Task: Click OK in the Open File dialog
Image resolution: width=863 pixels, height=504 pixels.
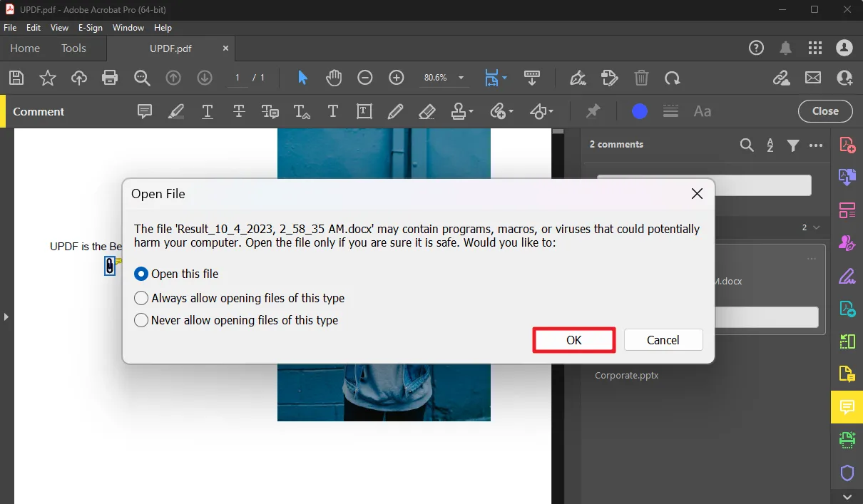Action: click(x=573, y=340)
